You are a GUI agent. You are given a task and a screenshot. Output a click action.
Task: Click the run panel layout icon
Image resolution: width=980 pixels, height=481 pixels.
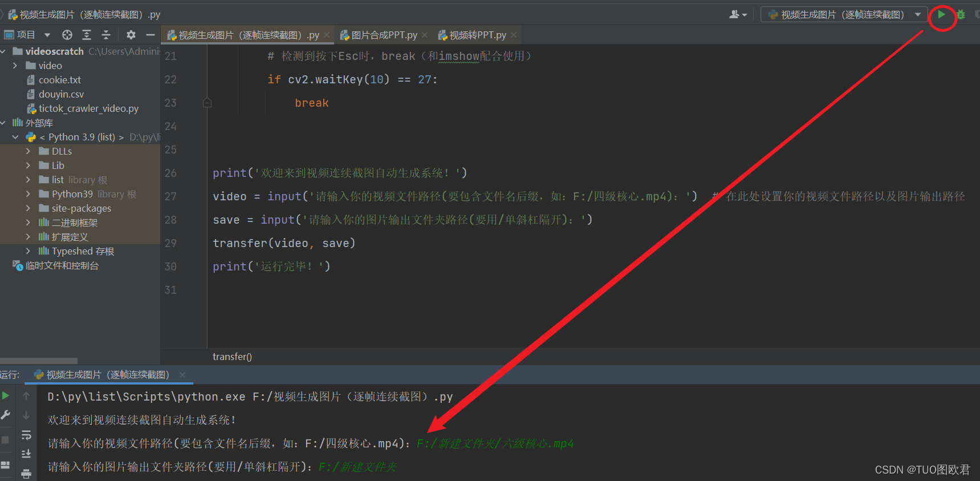(5, 465)
